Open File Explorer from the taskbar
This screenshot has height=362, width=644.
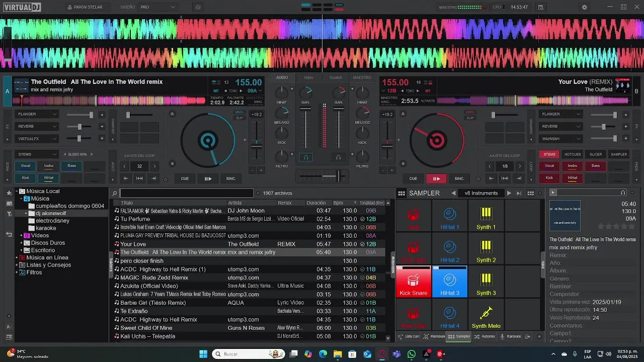338,354
